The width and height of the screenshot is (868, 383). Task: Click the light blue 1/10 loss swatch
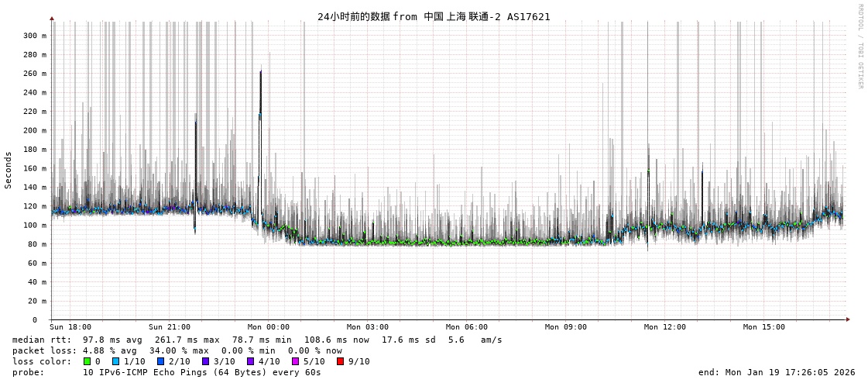tap(115, 361)
